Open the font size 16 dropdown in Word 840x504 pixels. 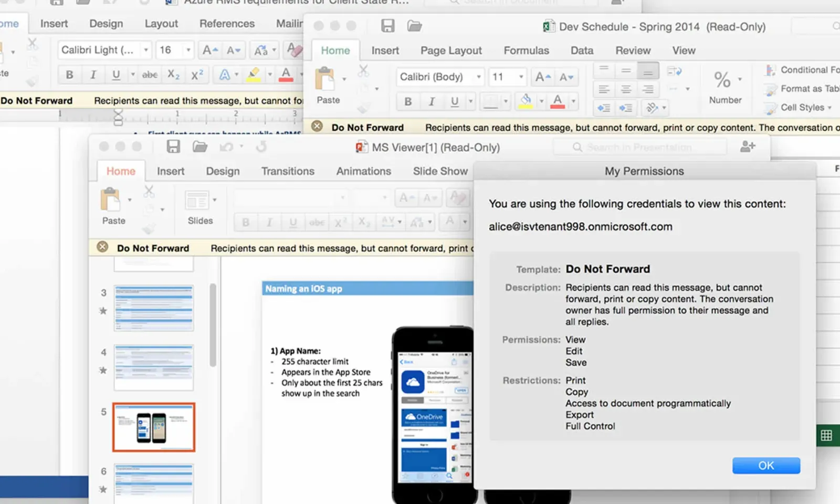[x=188, y=50]
